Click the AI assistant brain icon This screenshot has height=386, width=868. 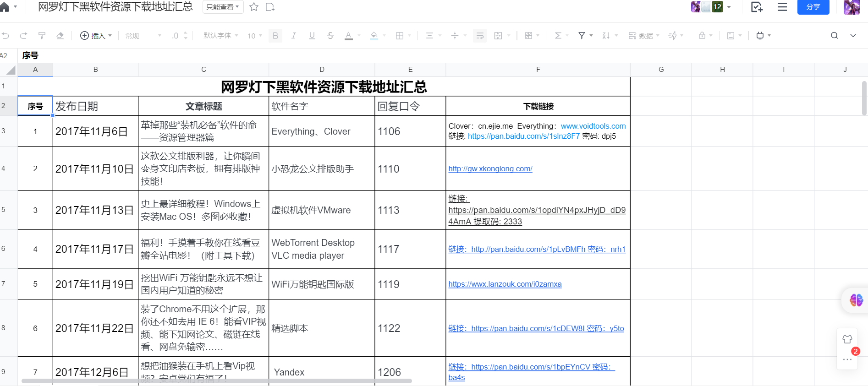856,300
